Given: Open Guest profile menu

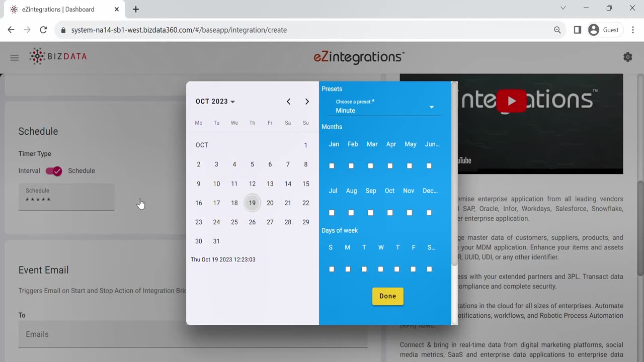Looking at the screenshot, I should coord(604,30).
